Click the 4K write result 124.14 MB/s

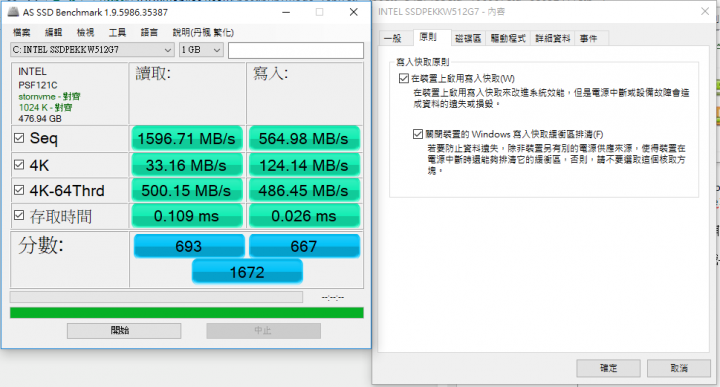[304, 165]
